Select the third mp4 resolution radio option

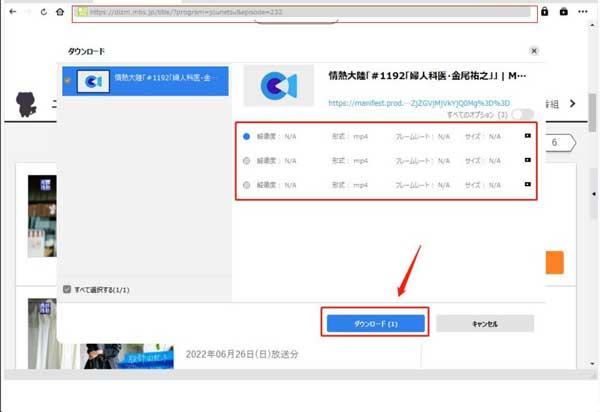point(246,185)
